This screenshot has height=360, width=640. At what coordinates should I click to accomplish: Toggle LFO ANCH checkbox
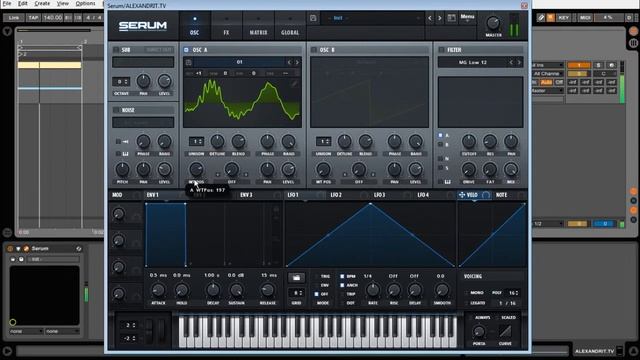click(342, 285)
